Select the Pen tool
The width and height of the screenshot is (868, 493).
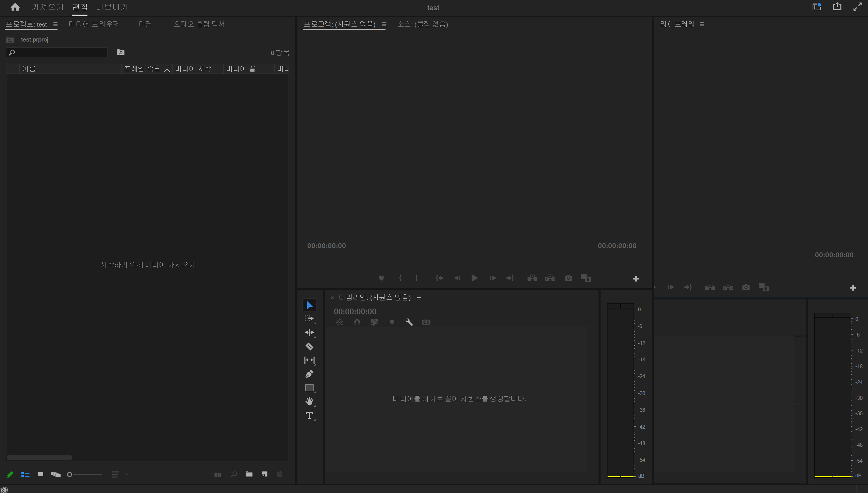coord(309,374)
